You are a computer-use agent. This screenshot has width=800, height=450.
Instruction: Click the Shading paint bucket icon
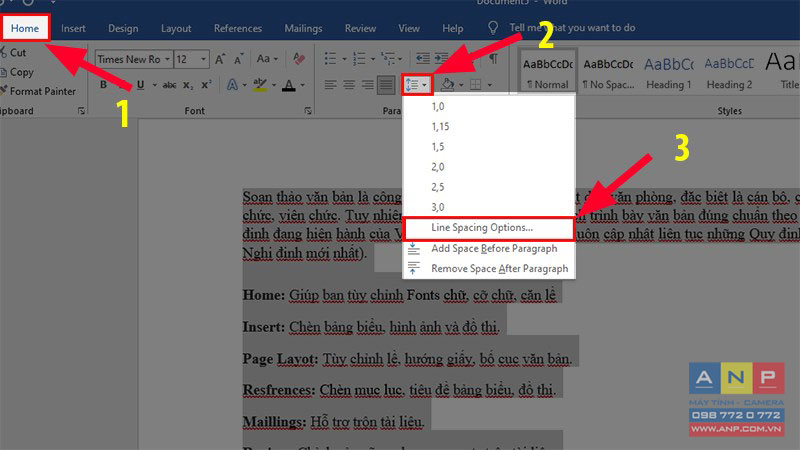click(x=447, y=85)
